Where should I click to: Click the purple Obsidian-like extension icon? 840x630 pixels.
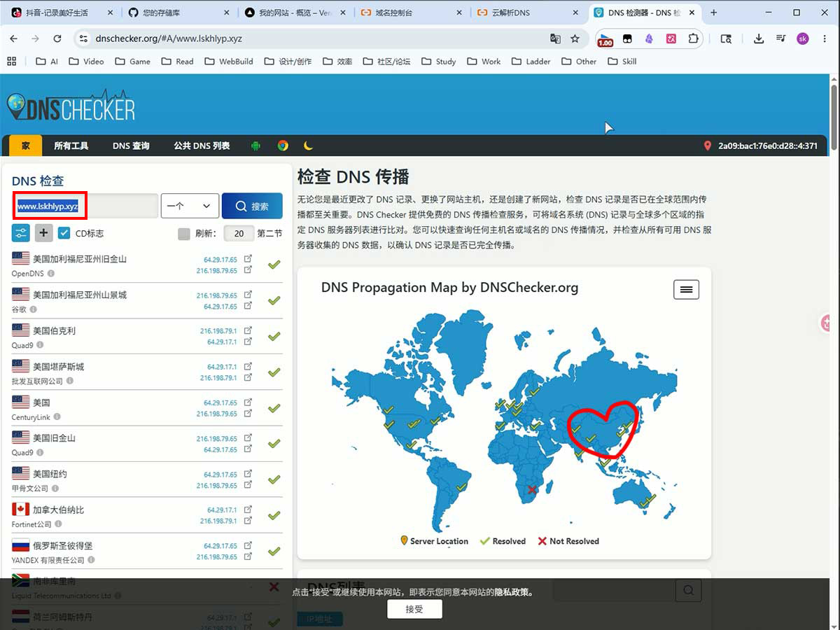(x=649, y=39)
